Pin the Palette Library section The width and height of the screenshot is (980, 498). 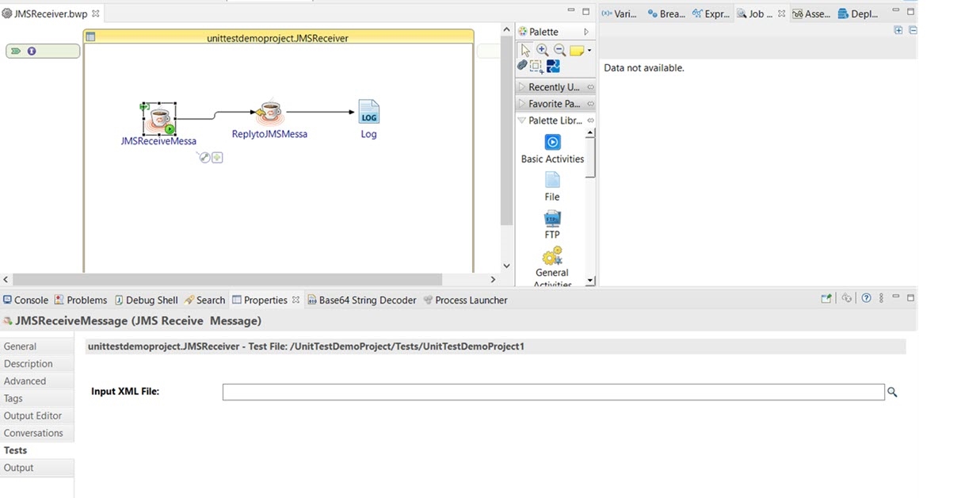click(591, 121)
